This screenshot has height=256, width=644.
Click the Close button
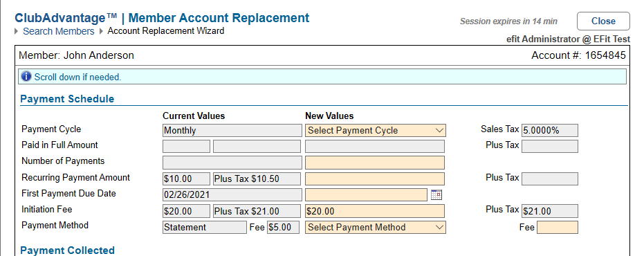[x=603, y=21]
